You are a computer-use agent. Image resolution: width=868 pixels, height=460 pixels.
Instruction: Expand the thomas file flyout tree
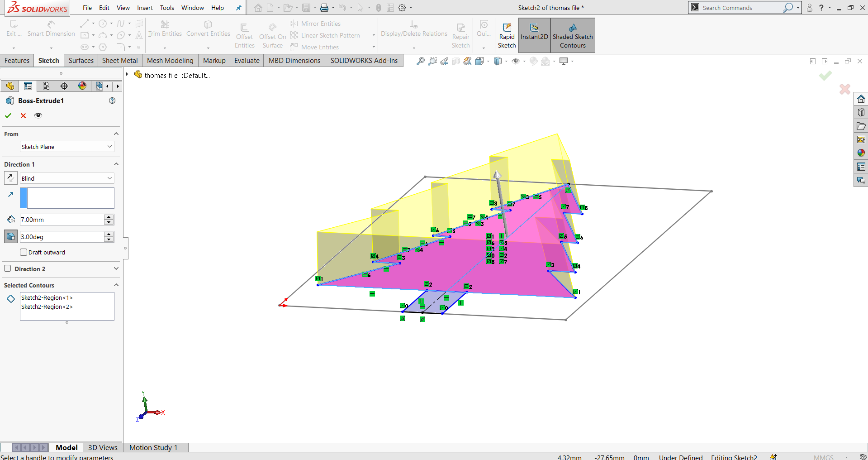127,75
